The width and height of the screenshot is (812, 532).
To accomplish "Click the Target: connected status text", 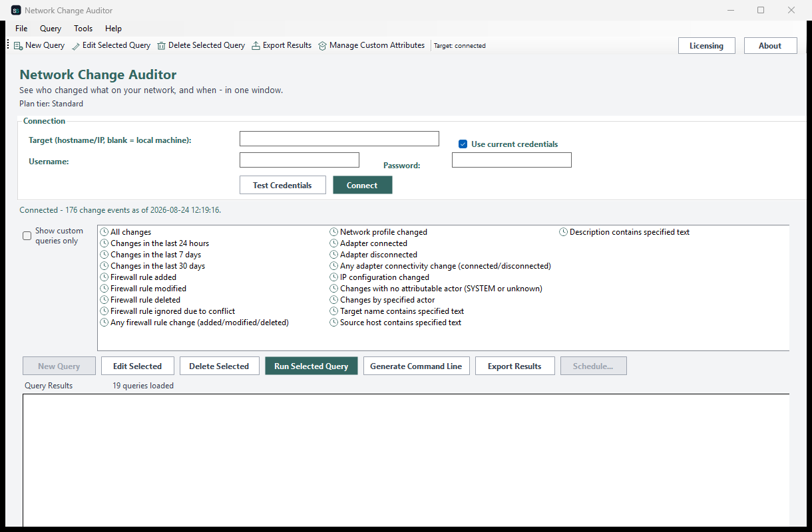I will pyautogui.click(x=459, y=46).
